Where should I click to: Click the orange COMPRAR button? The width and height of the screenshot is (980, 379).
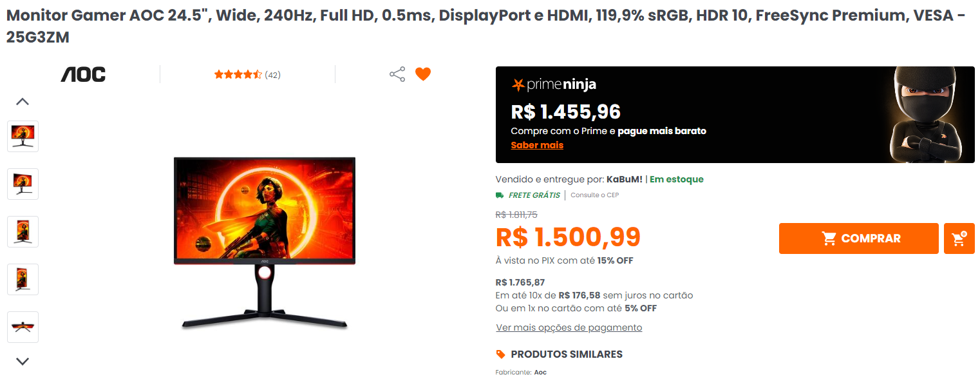pos(859,238)
